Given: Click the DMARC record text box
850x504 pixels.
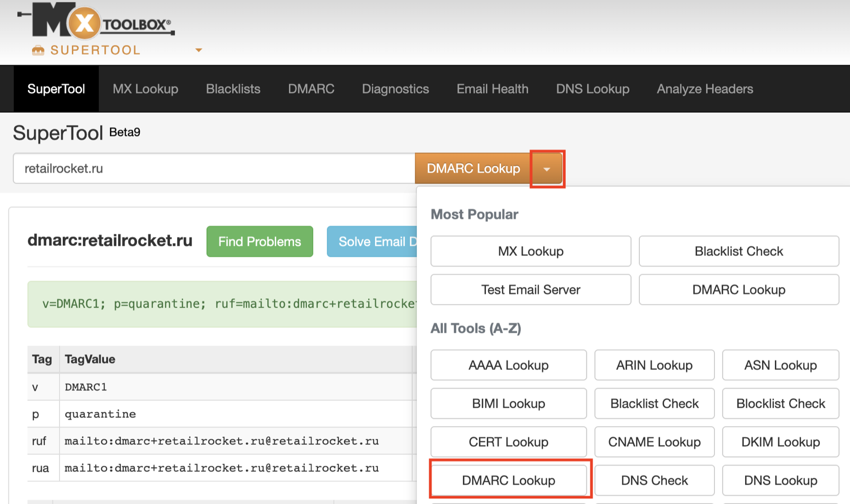Looking at the screenshot, I should pyautogui.click(x=222, y=304).
